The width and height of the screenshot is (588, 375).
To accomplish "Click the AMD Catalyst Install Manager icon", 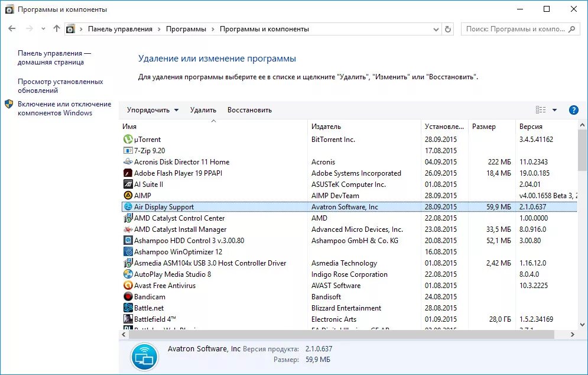I will 128,229.
